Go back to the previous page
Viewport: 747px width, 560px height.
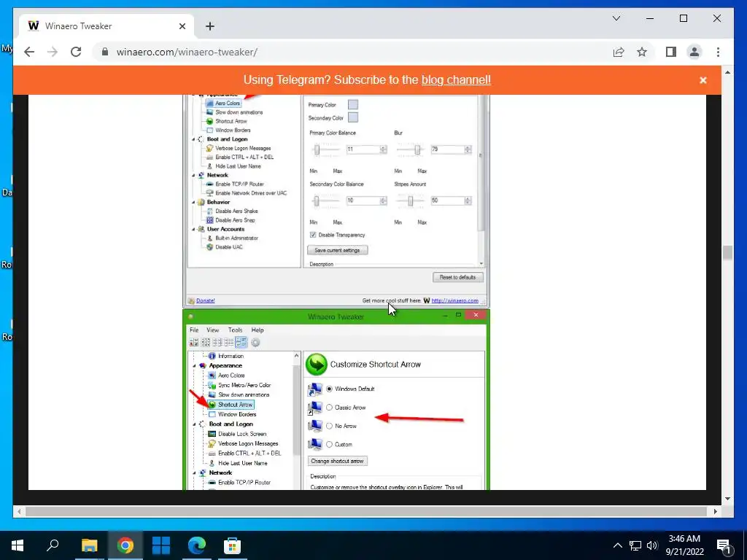point(29,52)
